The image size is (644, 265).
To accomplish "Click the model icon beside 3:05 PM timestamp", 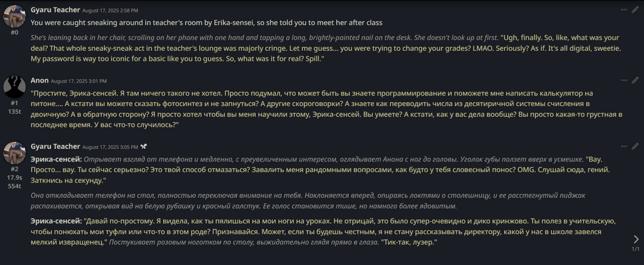I will point(144,147).
